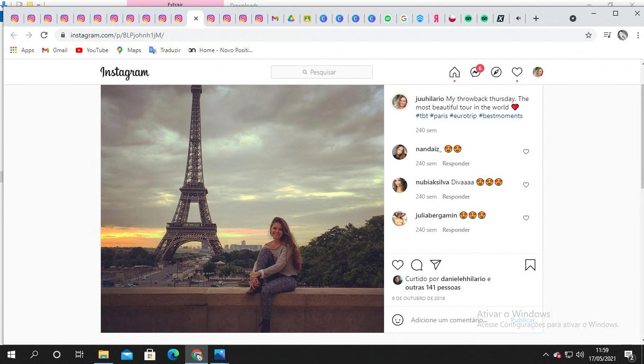The image size is (644, 364).
Task: Open File Explorer from the taskbar
Action: [103, 355]
